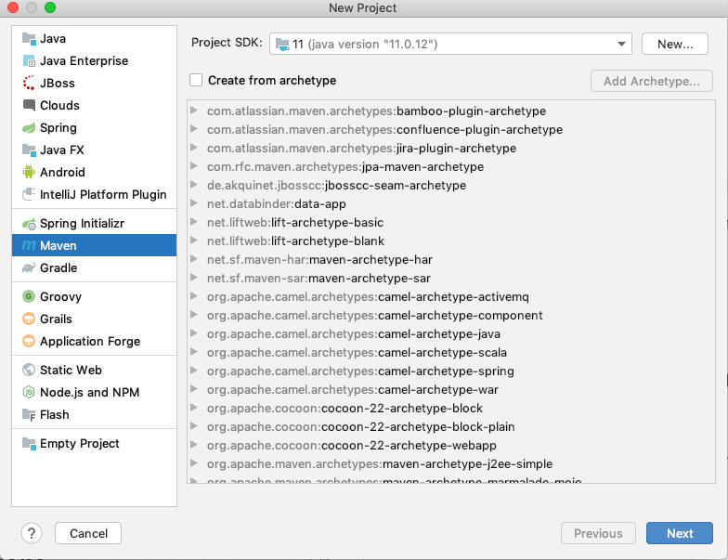The width and height of the screenshot is (728, 560).
Task: Click the Java folder icon in sidebar
Action: (x=29, y=39)
